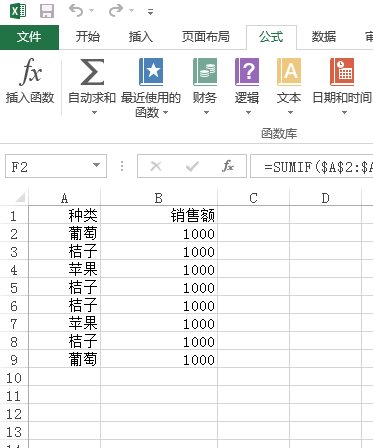The image size is (373, 448).
Task: Open the 文件 tab
Action: (x=29, y=37)
